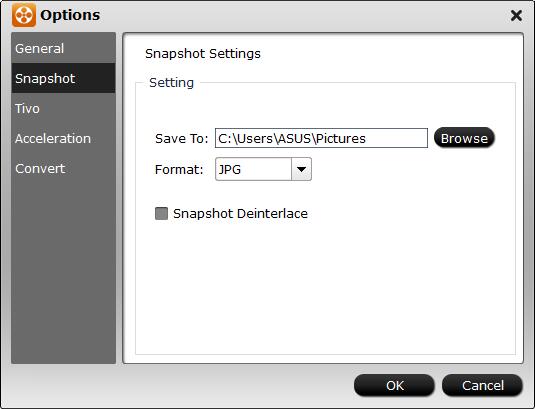Click the Setting group box label
The height and width of the screenshot is (409, 535).
(172, 83)
